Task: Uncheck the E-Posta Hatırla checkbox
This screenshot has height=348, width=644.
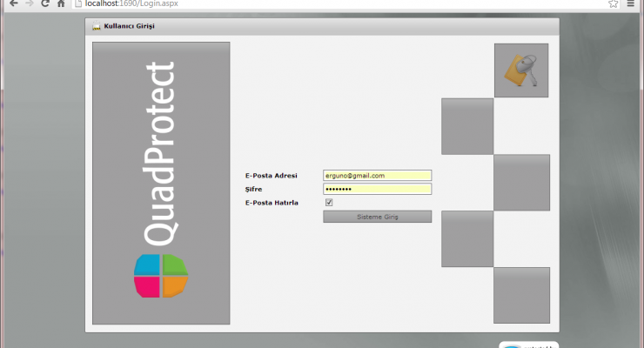Action: point(329,203)
